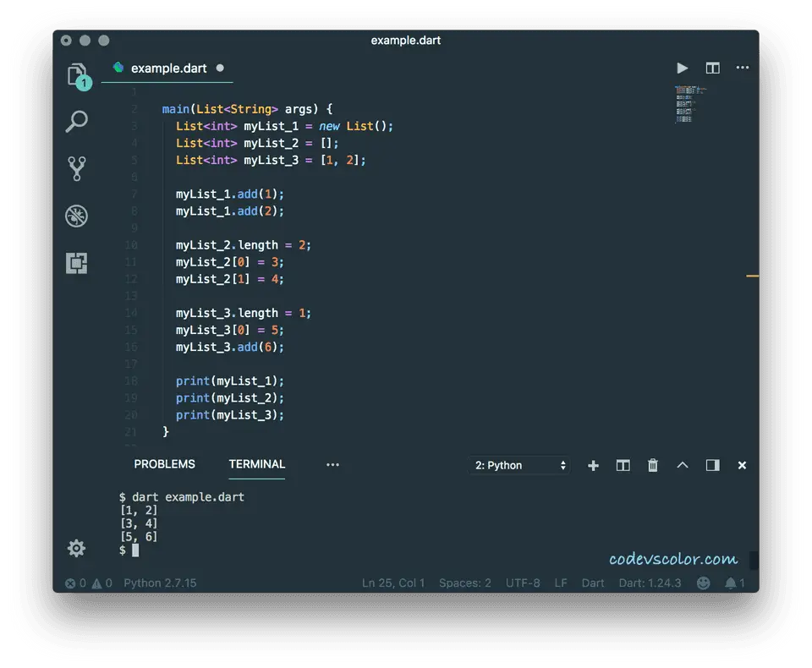
Task: Click line 'myList_3.add(6);'
Action: pyautogui.click(x=230, y=347)
